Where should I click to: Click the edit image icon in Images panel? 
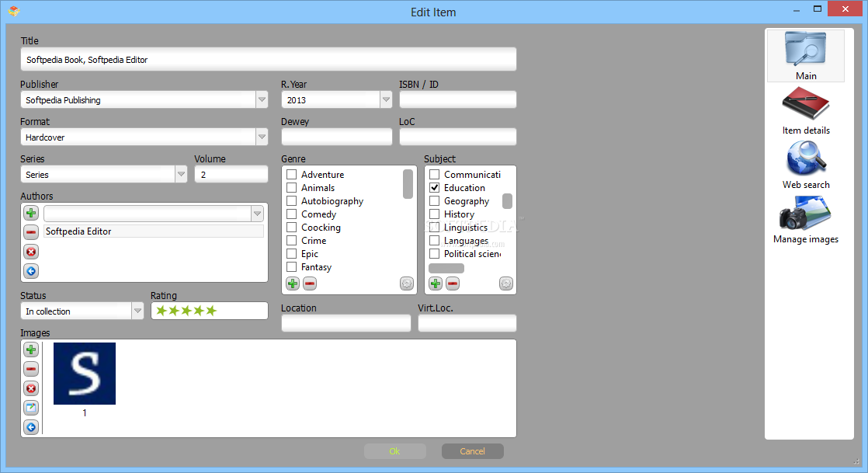coord(31,408)
